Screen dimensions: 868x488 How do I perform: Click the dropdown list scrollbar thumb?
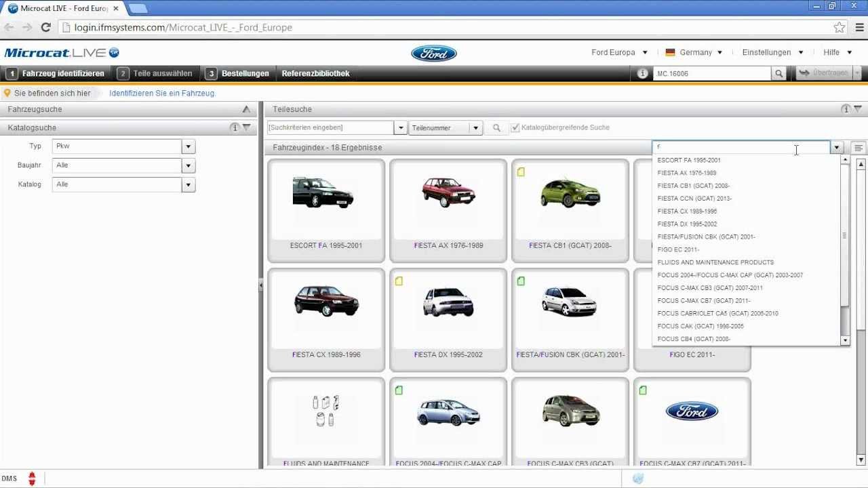(845, 235)
